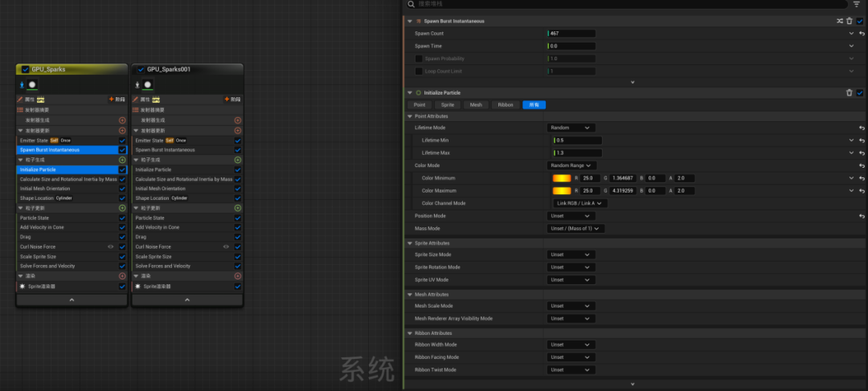Screen dimensions: 868x391
Task: Open the Sprite Size Mode dropdown
Action: [x=571, y=255]
